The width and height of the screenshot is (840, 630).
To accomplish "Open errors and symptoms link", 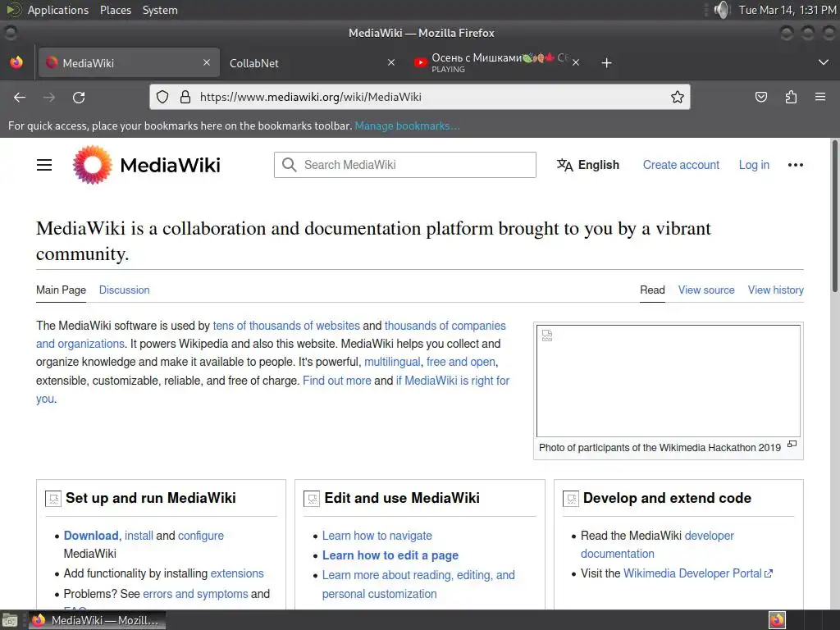I will [x=195, y=594].
